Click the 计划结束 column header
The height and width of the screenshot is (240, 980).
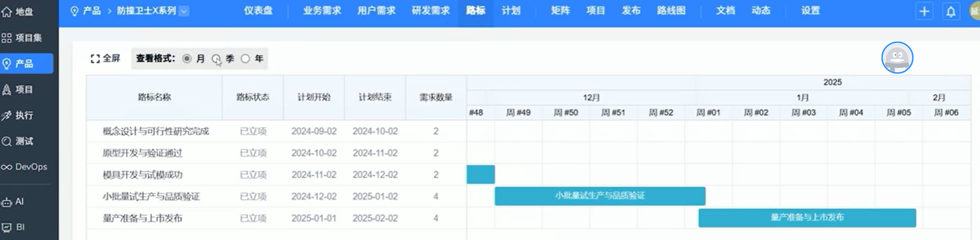375,97
